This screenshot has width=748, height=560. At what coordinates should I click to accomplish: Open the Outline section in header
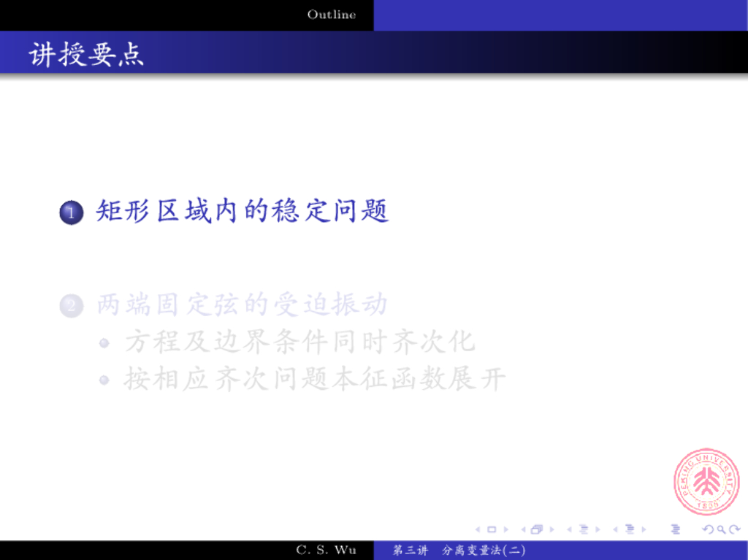[332, 15]
